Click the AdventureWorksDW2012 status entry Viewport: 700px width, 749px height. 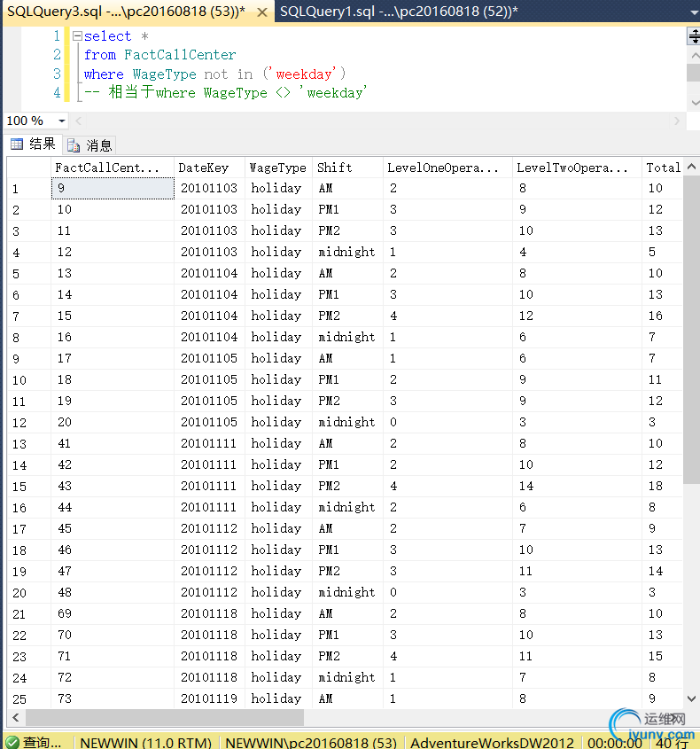click(492, 742)
